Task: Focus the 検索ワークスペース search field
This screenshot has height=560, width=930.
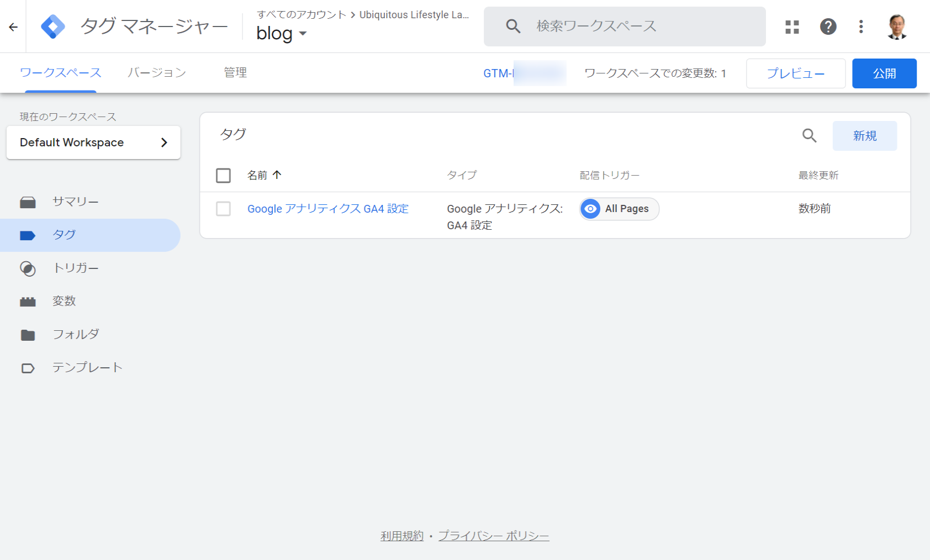Action: tap(625, 27)
